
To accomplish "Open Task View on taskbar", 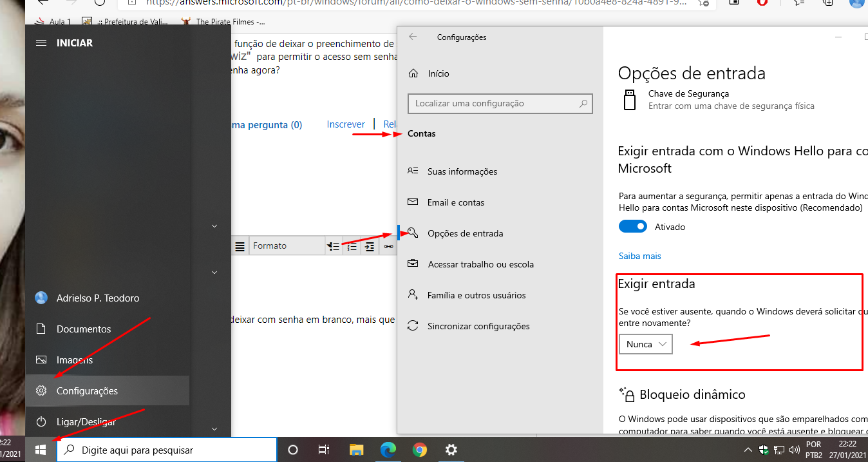I will [324, 450].
